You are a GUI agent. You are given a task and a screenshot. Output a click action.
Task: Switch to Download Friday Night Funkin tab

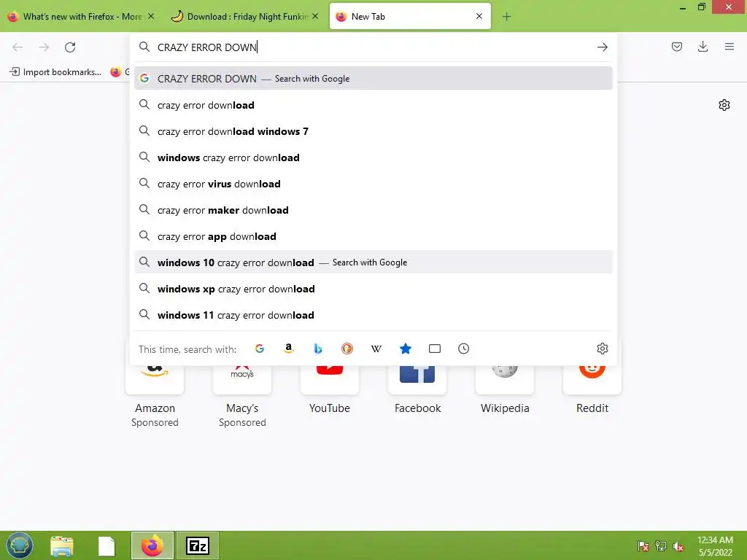pos(246,17)
